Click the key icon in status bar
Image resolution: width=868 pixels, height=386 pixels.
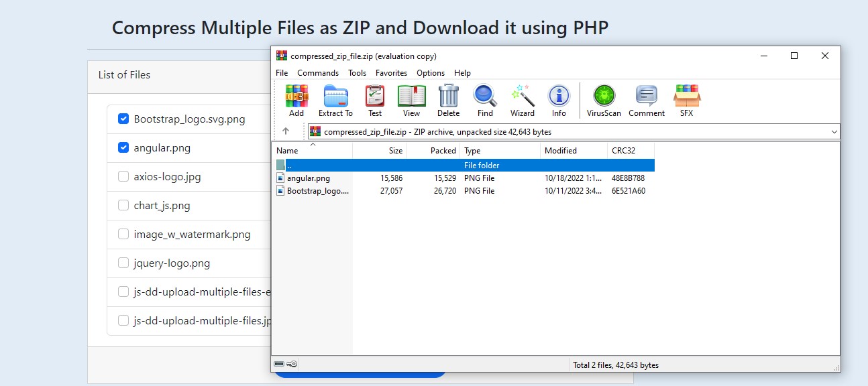click(292, 364)
